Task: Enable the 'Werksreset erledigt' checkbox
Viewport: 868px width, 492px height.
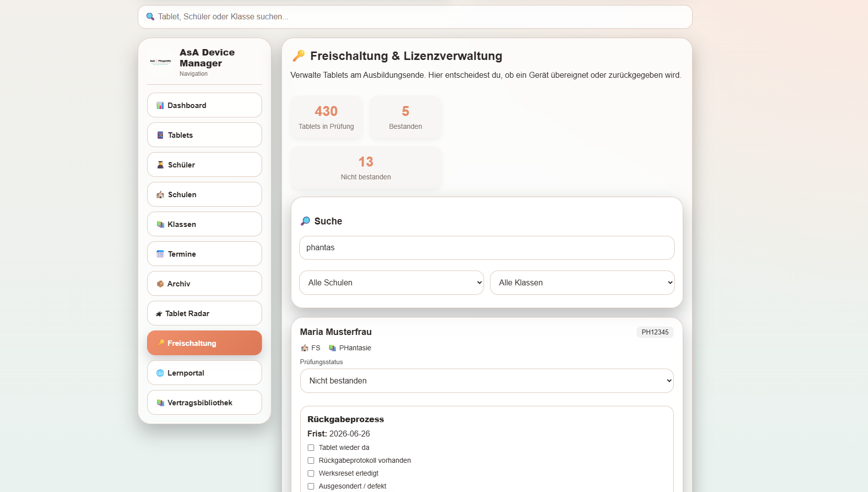Action: [x=311, y=473]
